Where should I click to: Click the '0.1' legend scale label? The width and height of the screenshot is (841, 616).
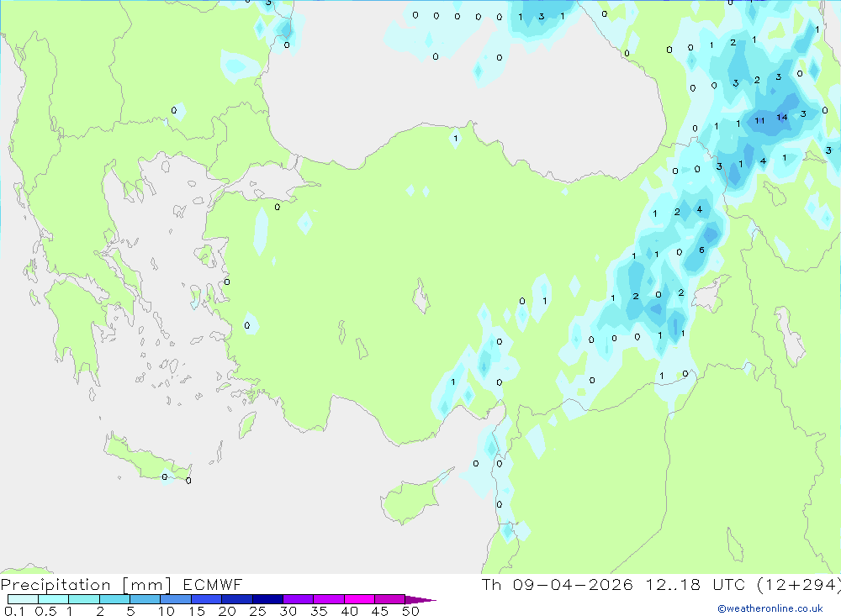[13, 611]
